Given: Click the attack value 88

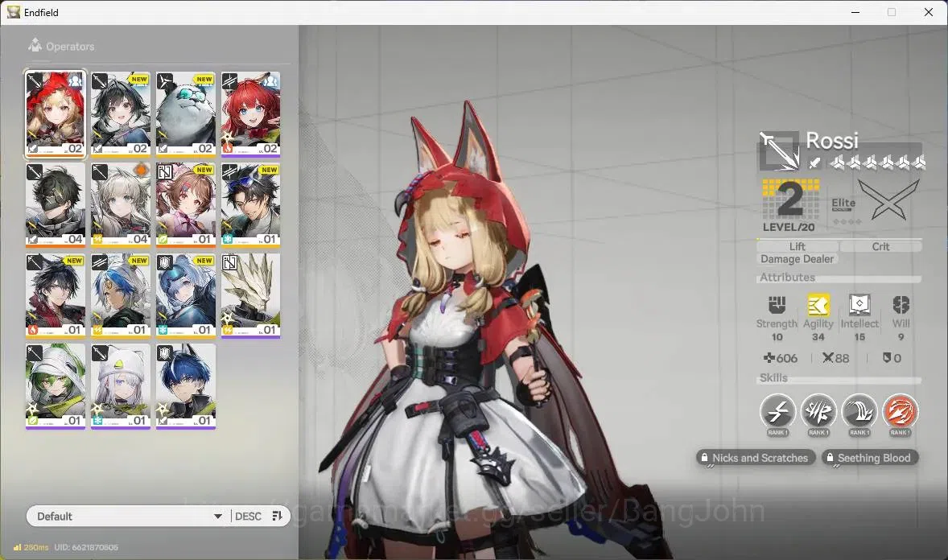Looking at the screenshot, I should point(836,358).
